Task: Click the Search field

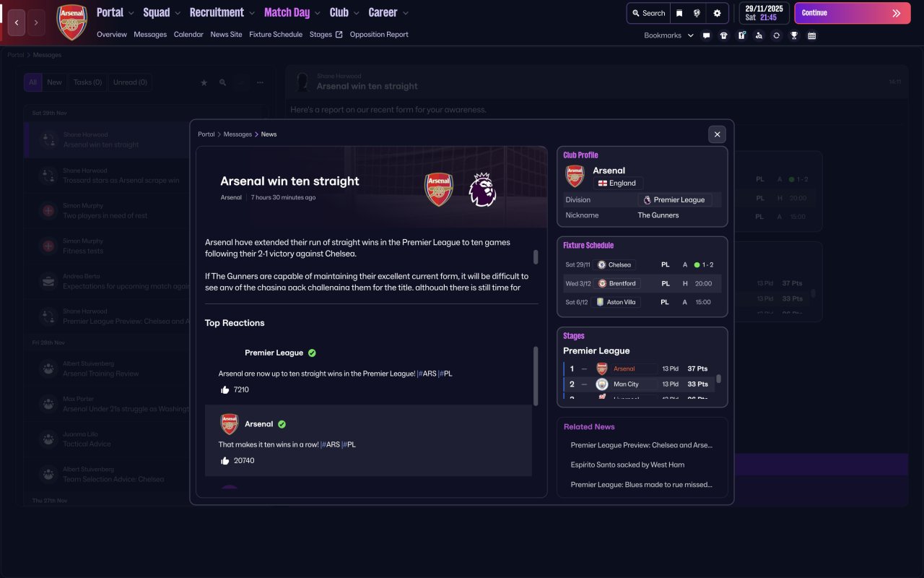Action: [648, 13]
